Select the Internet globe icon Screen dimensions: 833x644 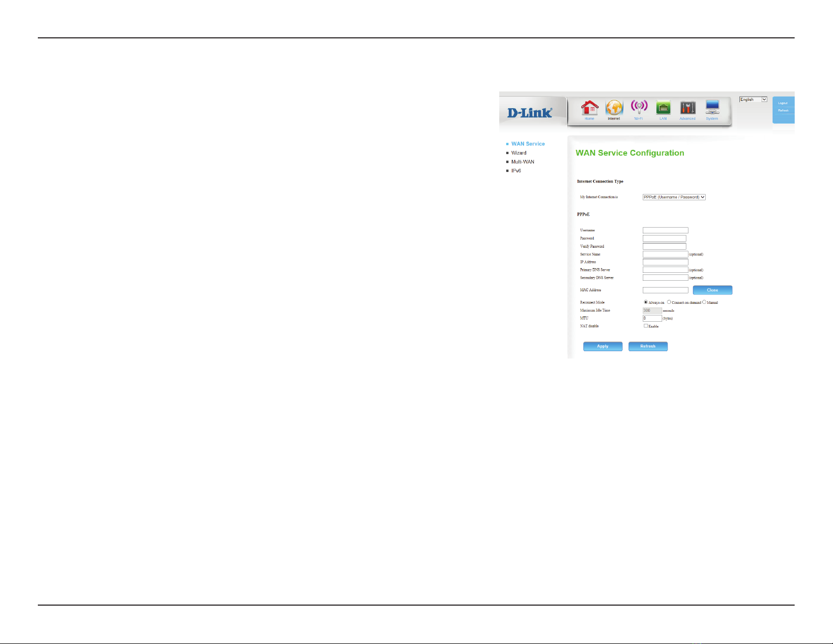click(x=614, y=108)
